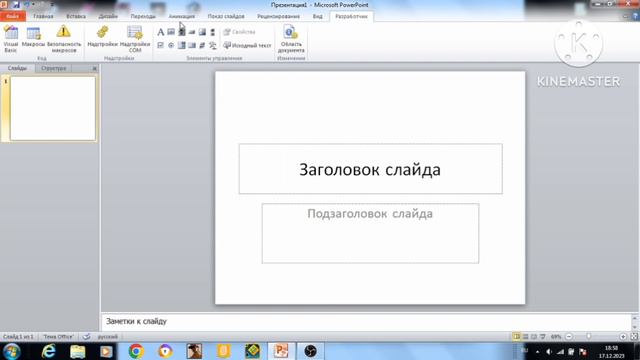The height and width of the screenshot is (360, 640).
Task: Fit slide to current window
Action: point(634,337)
